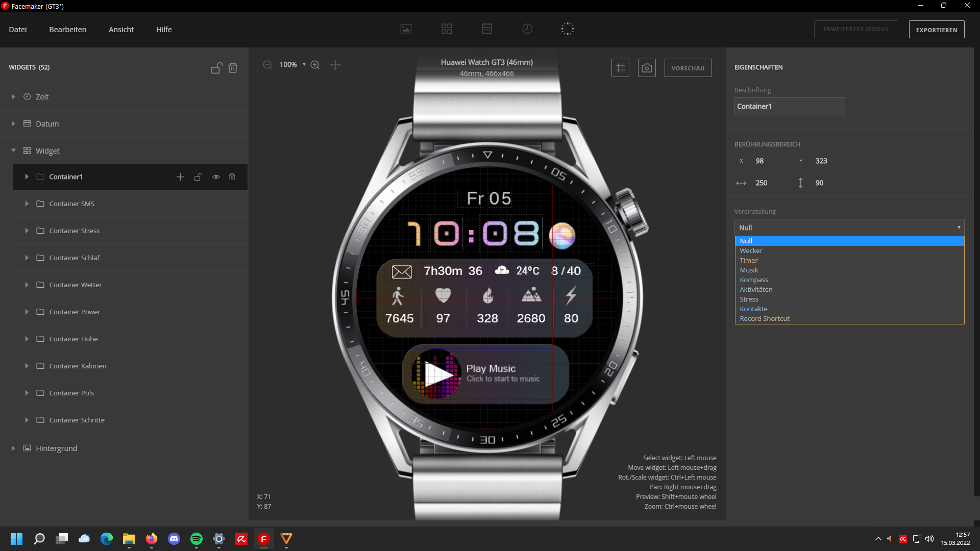Click the width value 250
980x551 pixels.
pos(761,183)
